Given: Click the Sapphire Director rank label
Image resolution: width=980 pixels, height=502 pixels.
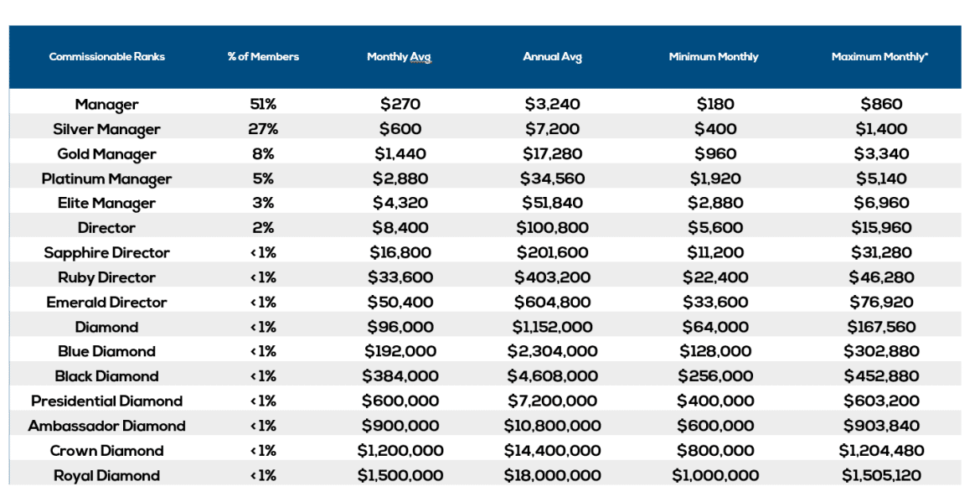Looking at the screenshot, I should coord(107,253).
